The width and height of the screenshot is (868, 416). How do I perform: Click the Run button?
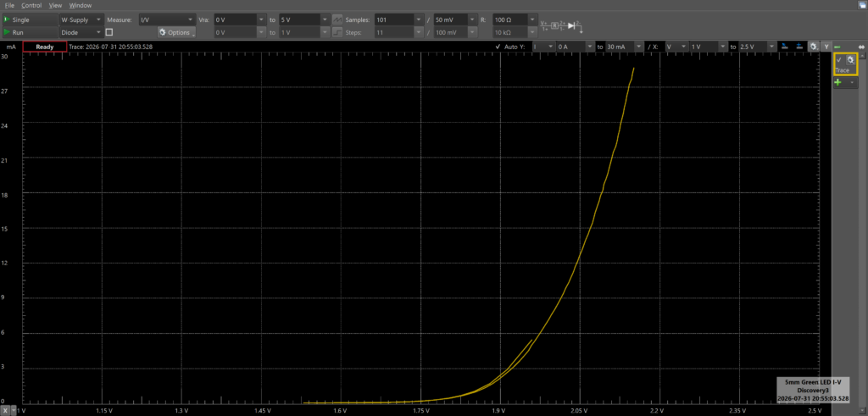(29, 33)
